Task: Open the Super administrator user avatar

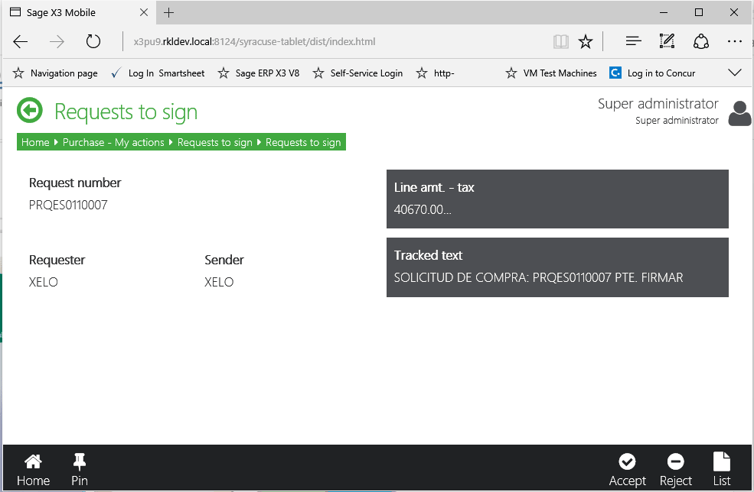Action: coord(739,114)
